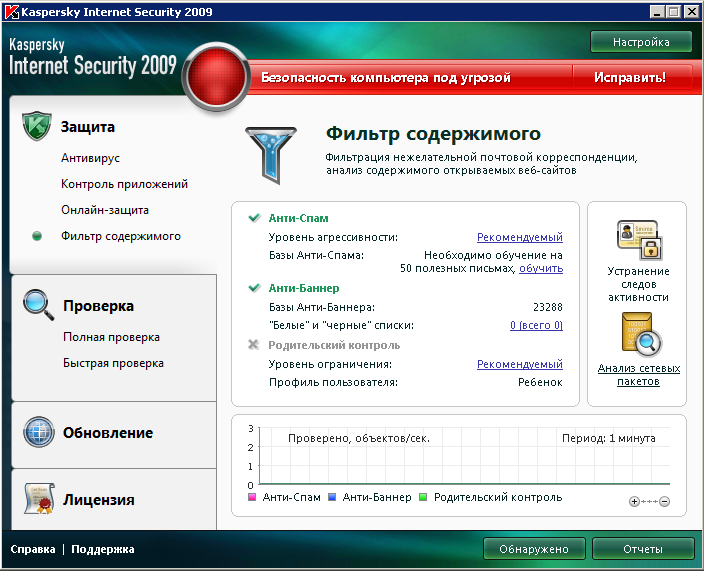Click the blue Анти-Баннер legend swatch
The image size is (704, 571).
[332, 497]
